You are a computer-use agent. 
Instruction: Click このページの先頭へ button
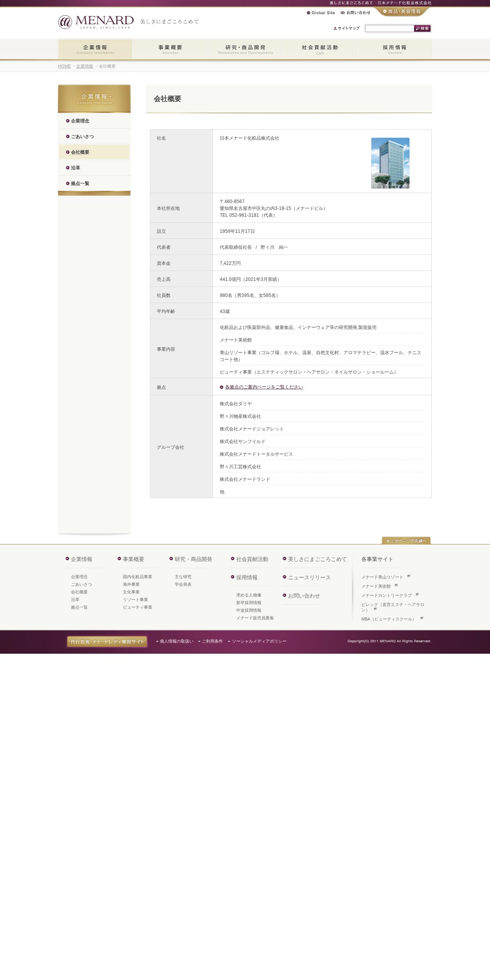pos(406,540)
